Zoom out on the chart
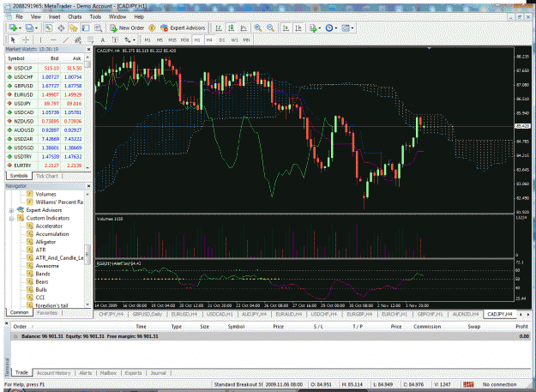Screen dimensions: 536x392 (x=270, y=28)
